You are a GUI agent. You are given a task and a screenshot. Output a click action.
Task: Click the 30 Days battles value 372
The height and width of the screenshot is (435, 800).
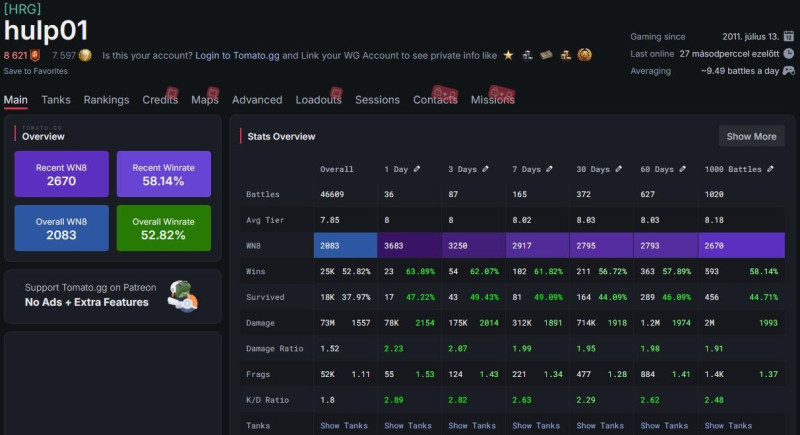(x=583, y=194)
